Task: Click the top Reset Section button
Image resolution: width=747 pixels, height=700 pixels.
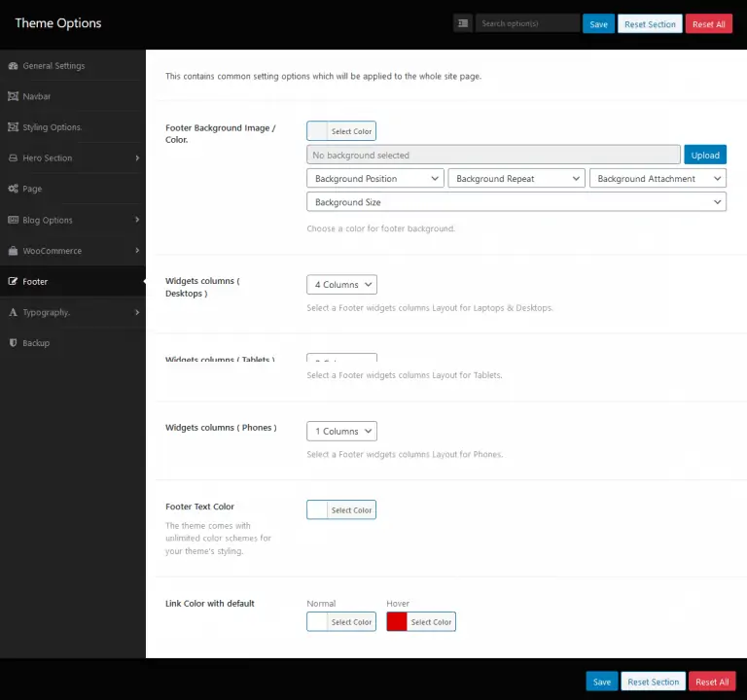Action: (650, 23)
